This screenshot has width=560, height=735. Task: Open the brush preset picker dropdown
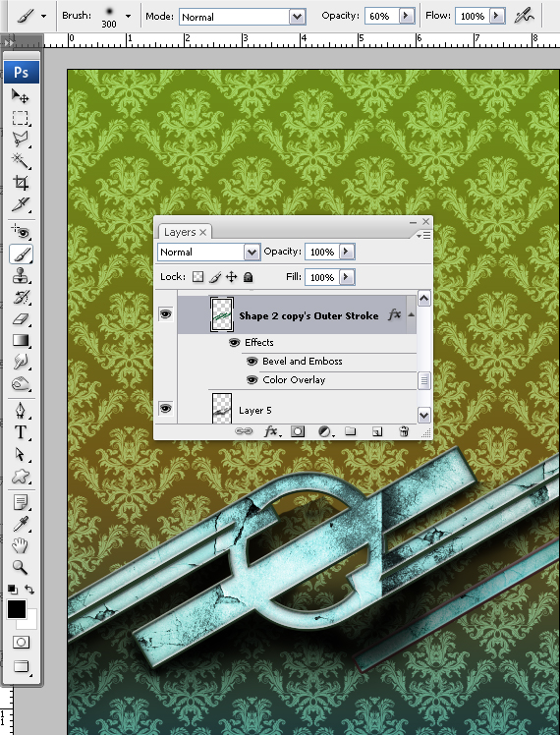click(128, 16)
